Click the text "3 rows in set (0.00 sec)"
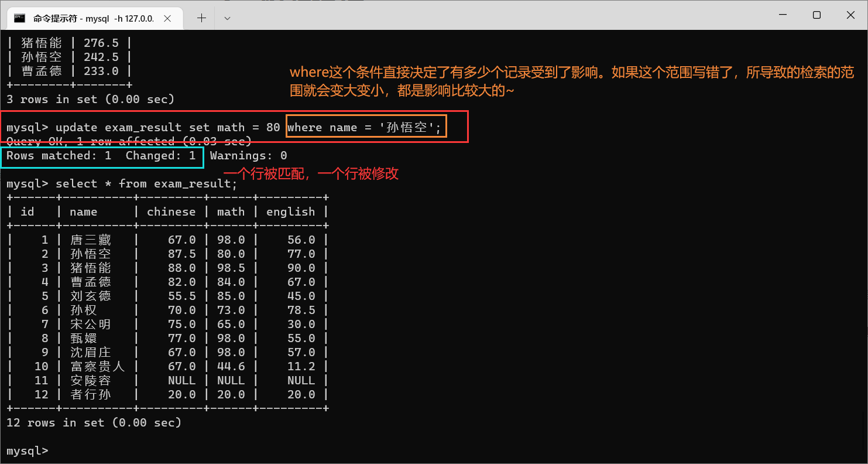 click(x=90, y=100)
